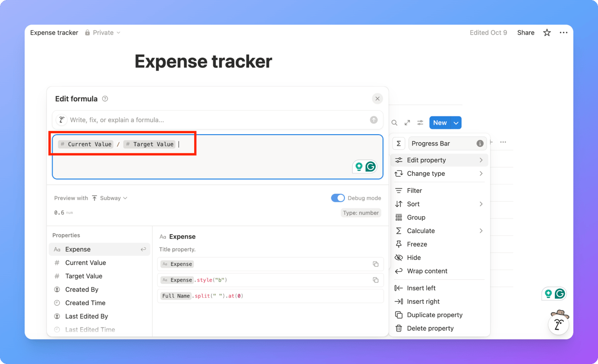Select Created By in Properties list

(x=100, y=290)
